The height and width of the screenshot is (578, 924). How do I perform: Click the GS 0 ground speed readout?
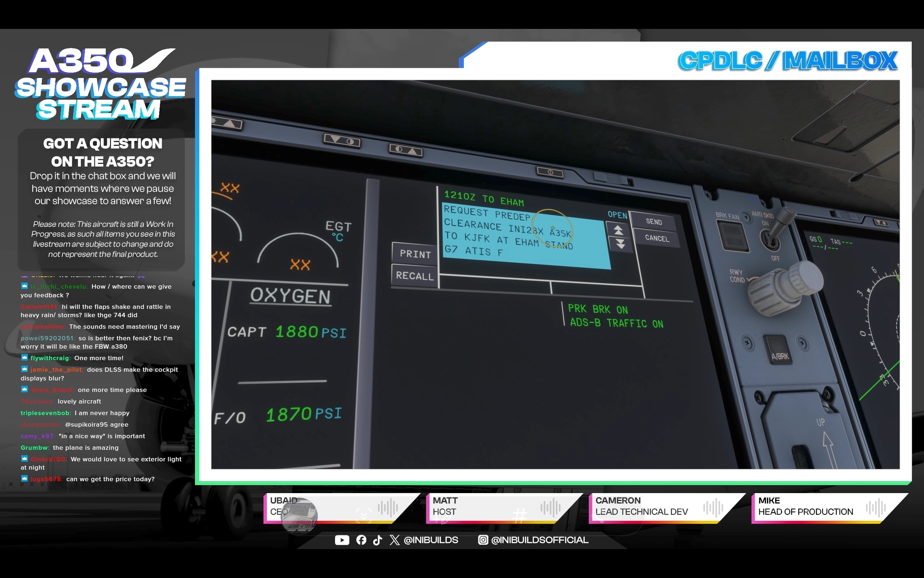click(x=816, y=239)
